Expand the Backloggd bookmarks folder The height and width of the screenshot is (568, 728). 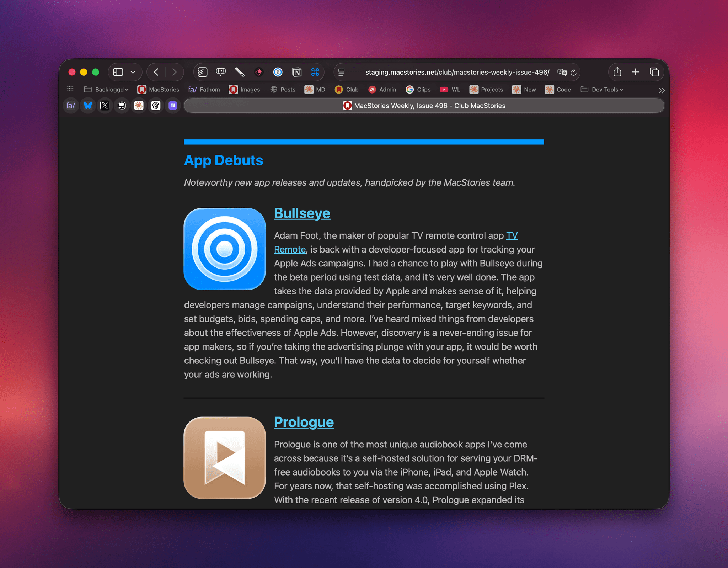(x=106, y=89)
